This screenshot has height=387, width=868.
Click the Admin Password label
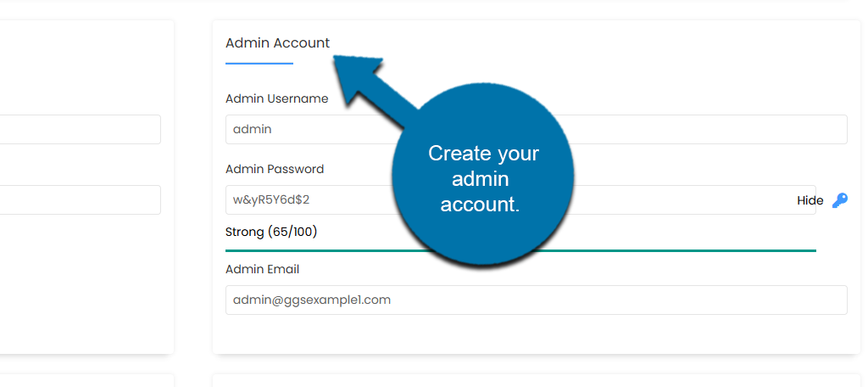pos(275,169)
